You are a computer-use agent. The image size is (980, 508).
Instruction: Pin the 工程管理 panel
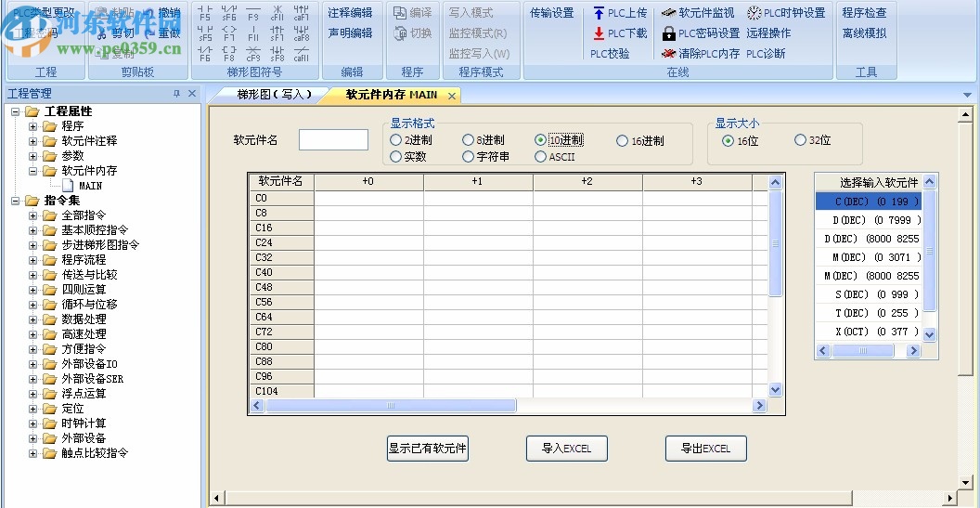pyautogui.click(x=177, y=94)
